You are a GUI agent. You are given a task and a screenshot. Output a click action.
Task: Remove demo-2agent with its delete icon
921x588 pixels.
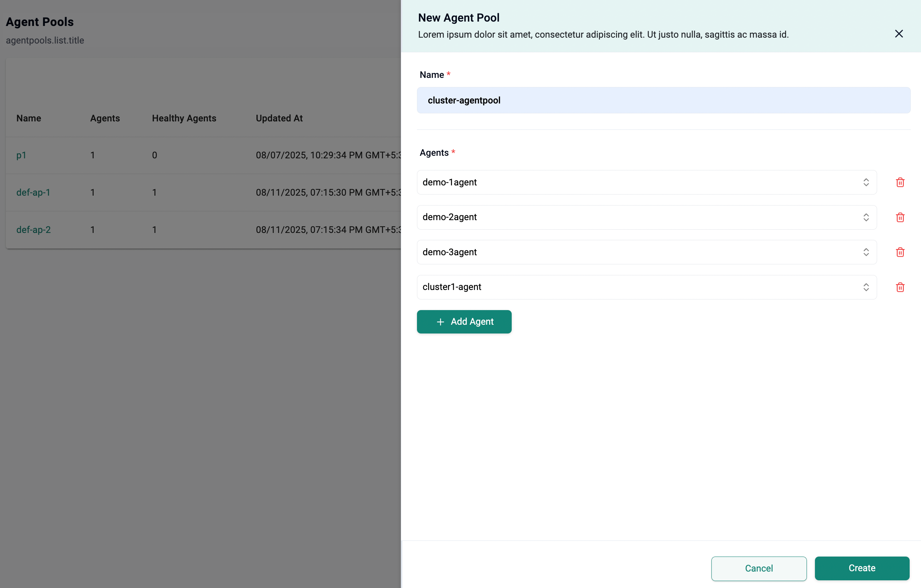(x=900, y=217)
